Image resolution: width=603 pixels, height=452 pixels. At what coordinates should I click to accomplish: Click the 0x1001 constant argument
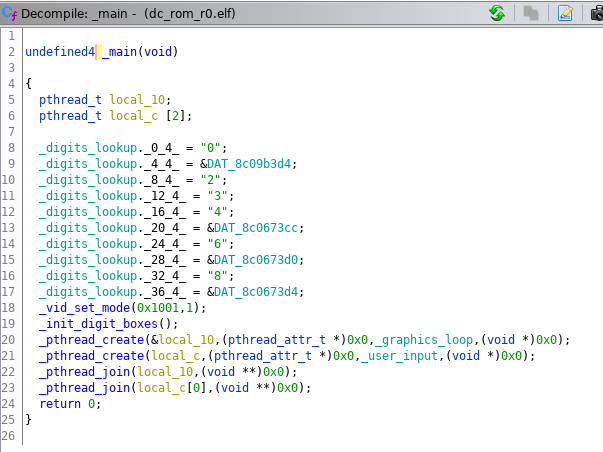(x=158, y=308)
